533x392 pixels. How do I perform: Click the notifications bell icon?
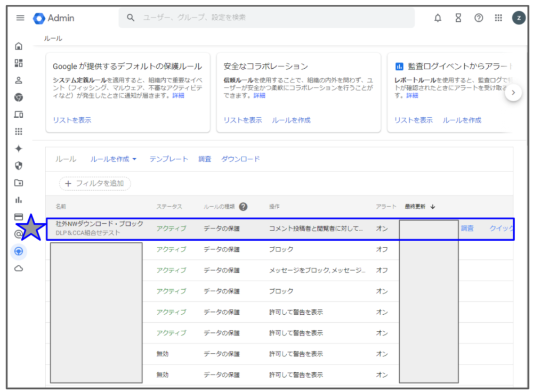[x=438, y=18]
